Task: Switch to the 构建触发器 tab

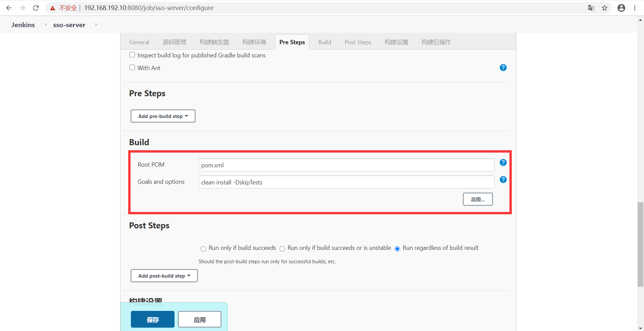Action: (x=214, y=42)
